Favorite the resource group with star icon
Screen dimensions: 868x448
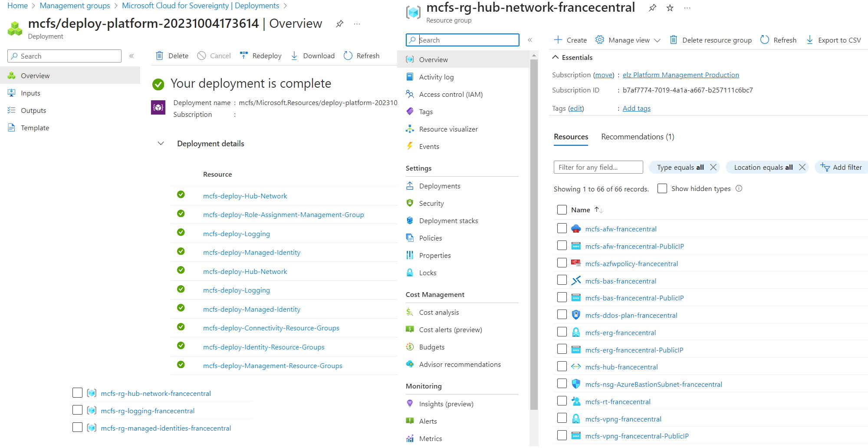(x=670, y=8)
